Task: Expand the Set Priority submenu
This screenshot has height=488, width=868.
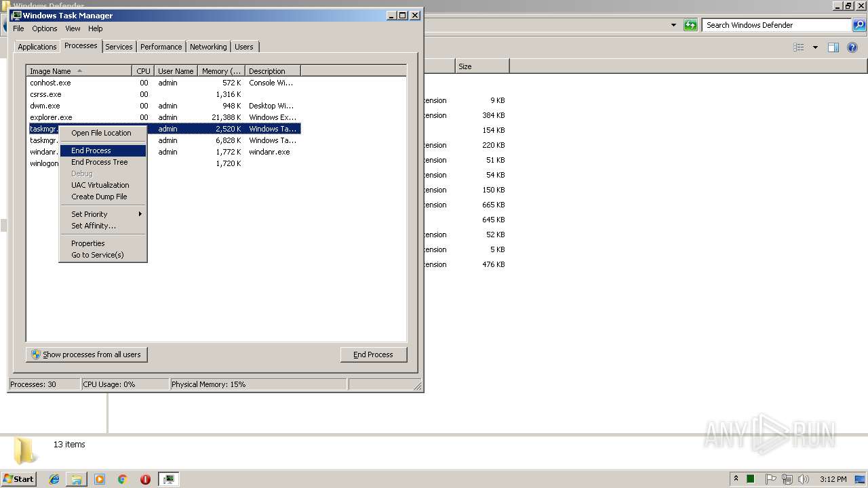Action: [x=103, y=214]
